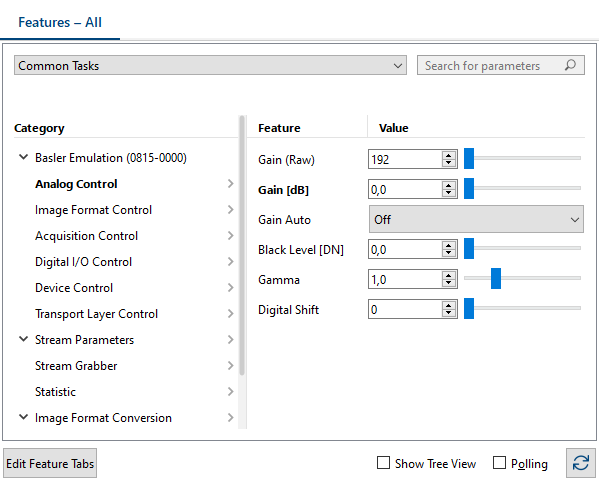
Task: Enable the Show Tree View checkbox
Action: pyautogui.click(x=383, y=463)
